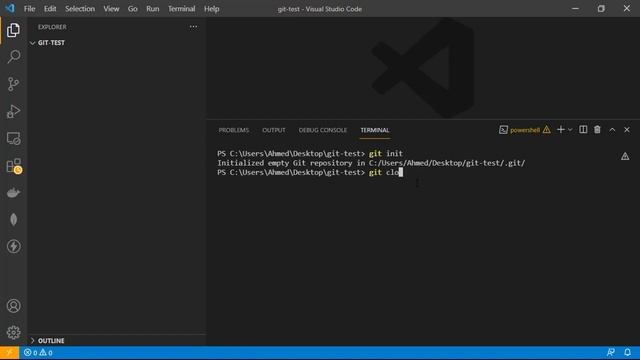Click the feedback icon in status bar

pyautogui.click(x=611, y=353)
